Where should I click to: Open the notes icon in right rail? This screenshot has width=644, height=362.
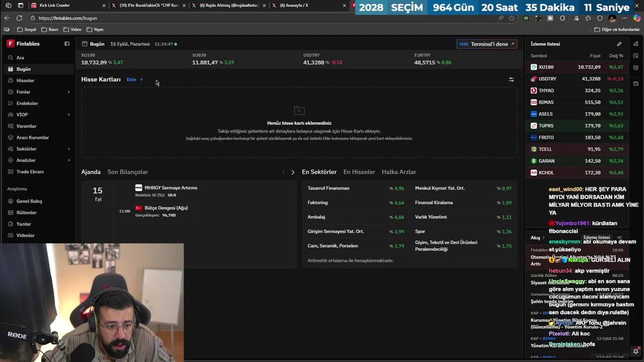636,56
